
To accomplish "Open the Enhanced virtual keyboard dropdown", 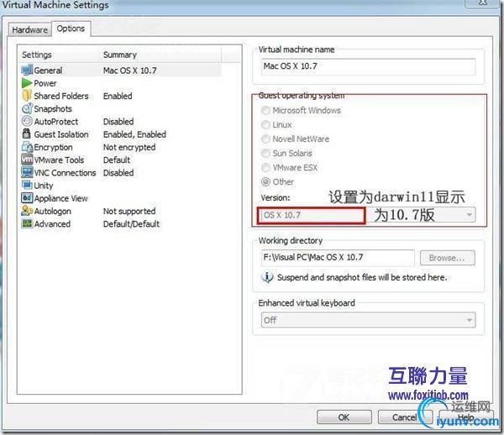I will tap(369, 320).
